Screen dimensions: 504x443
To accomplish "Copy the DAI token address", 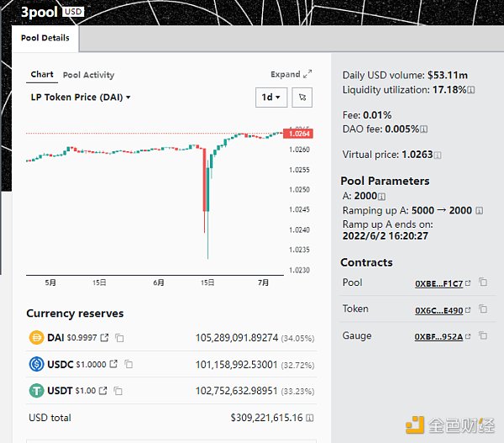I will 119,338.
